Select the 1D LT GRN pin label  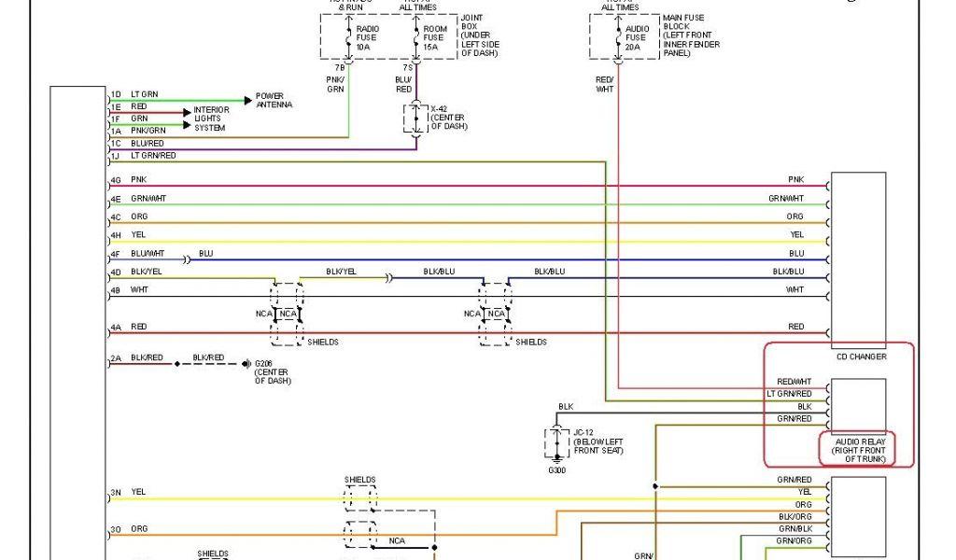[134, 94]
